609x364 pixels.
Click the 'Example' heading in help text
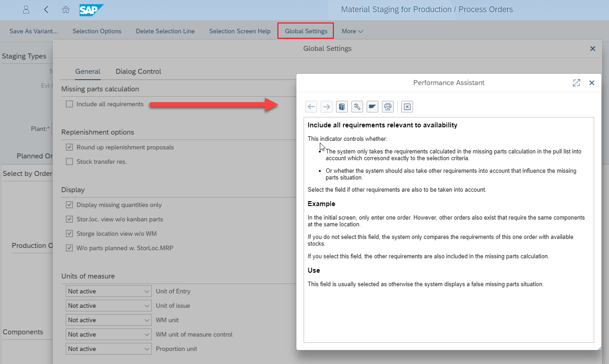(x=322, y=204)
